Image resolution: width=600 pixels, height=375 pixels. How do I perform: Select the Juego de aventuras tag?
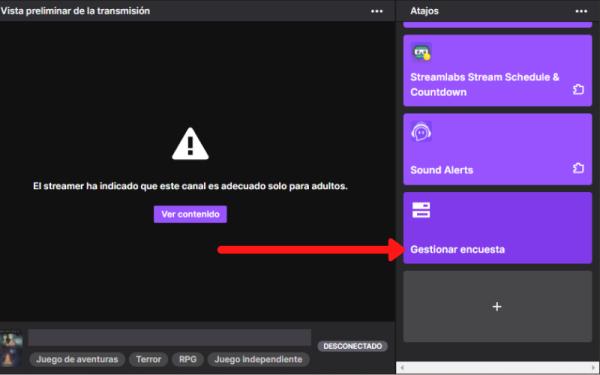coord(77,359)
